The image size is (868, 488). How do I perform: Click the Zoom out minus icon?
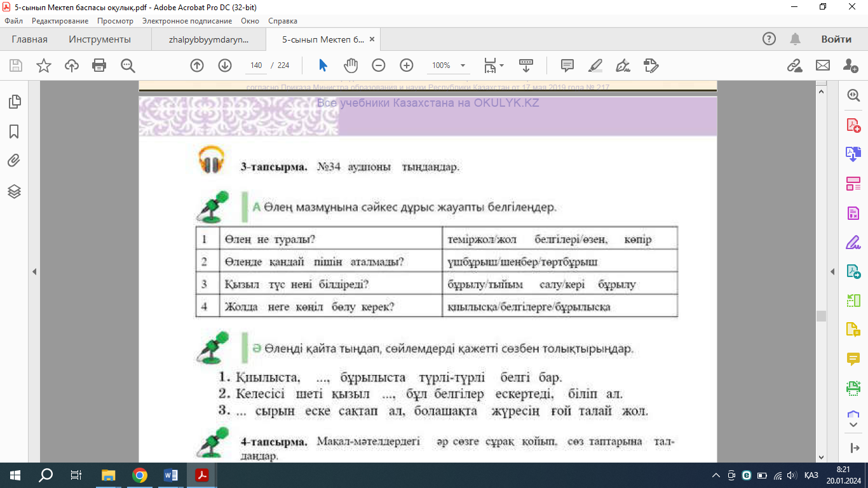[379, 65]
